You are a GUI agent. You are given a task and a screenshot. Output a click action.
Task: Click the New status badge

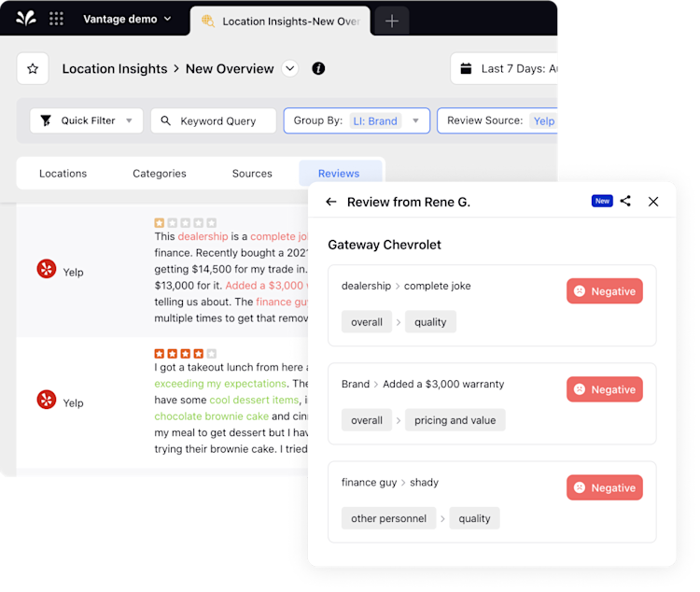pos(602,201)
